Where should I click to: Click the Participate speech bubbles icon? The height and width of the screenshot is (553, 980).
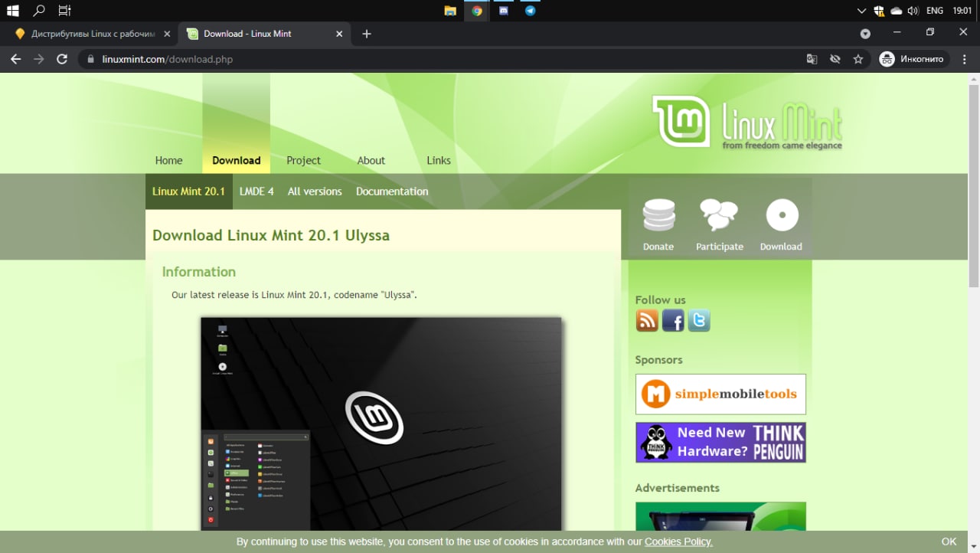click(719, 216)
